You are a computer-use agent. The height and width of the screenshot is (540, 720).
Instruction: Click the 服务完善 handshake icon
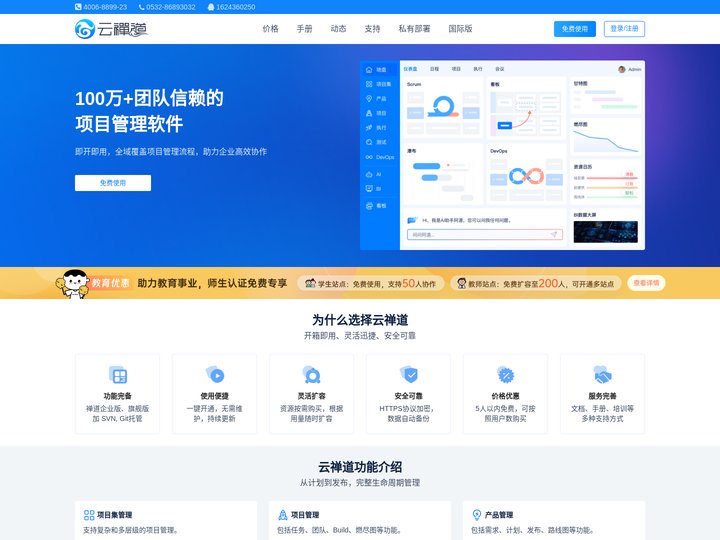pyautogui.click(x=602, y=375)
